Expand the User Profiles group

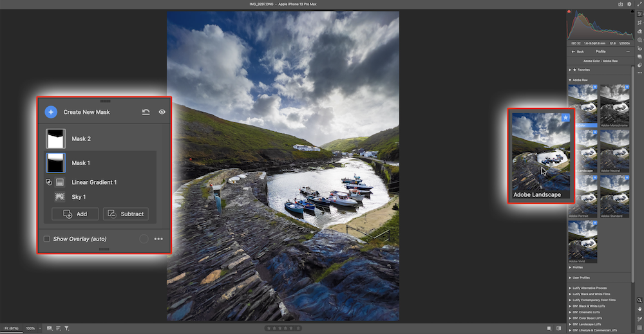570,278
